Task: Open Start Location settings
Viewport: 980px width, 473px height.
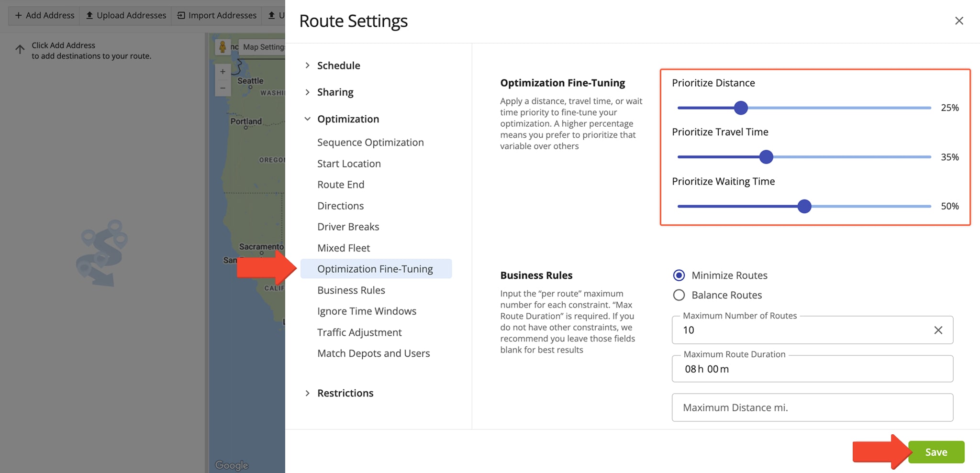Action: click(x=349, y=164)
